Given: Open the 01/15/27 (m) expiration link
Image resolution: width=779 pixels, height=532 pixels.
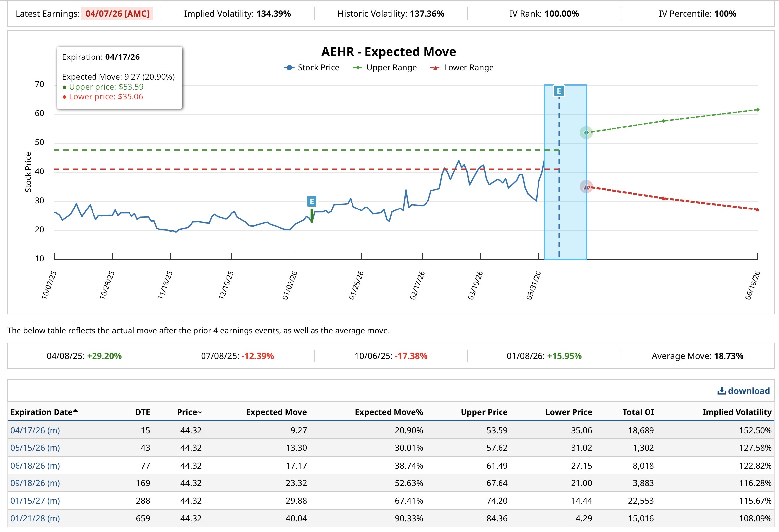Looking at the screenshot, I should point(35,501).
